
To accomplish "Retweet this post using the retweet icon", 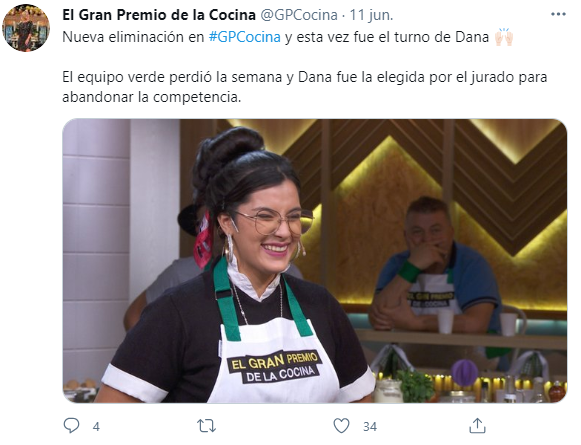I will (206, 426).
